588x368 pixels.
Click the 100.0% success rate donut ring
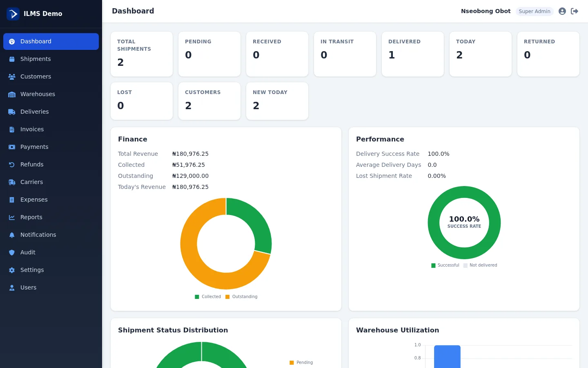tap(464, 192)
